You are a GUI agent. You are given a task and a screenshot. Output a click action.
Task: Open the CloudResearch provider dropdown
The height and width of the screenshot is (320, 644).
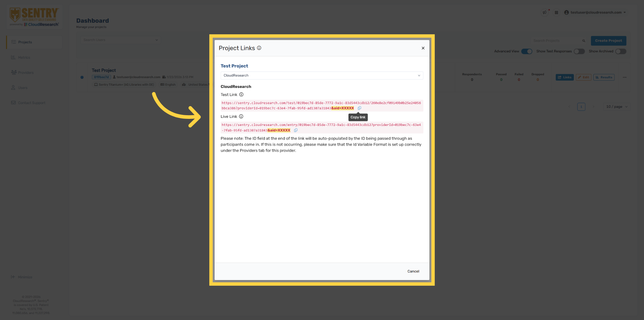click(419, 75)
